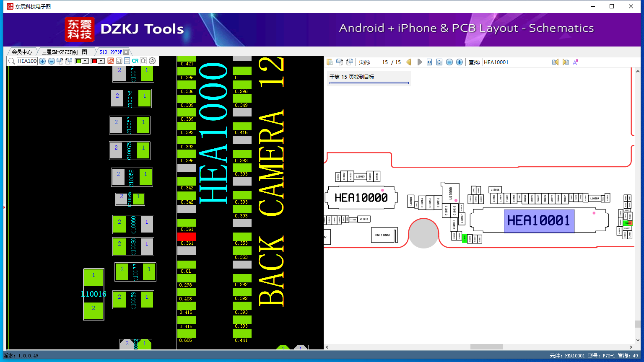Click the page number input field
Viewport: 644px width, 362px height.
(381, 62)
